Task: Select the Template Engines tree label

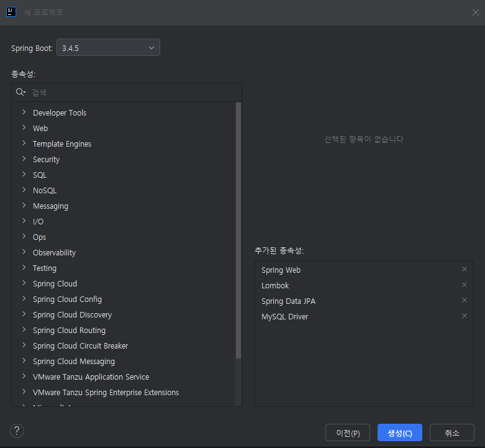Action: tap(62, 144)
